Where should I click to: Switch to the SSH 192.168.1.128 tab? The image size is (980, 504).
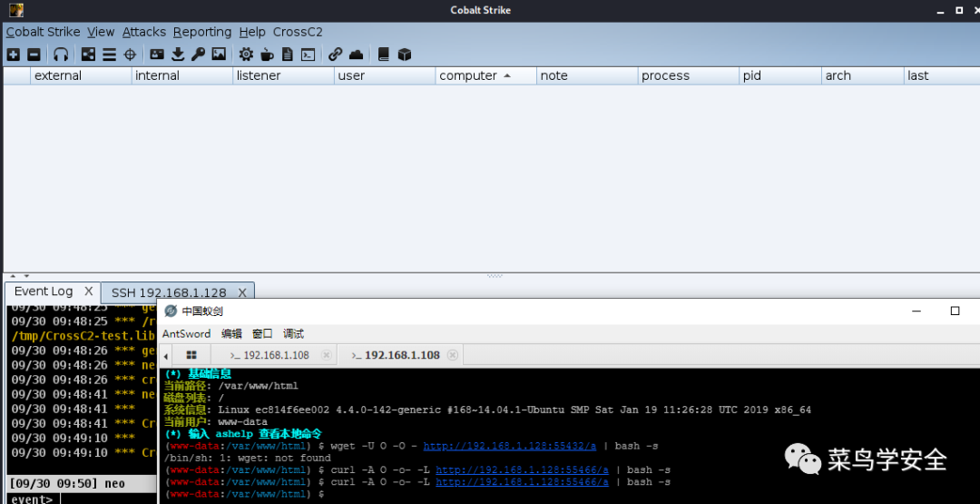(169, 292)
